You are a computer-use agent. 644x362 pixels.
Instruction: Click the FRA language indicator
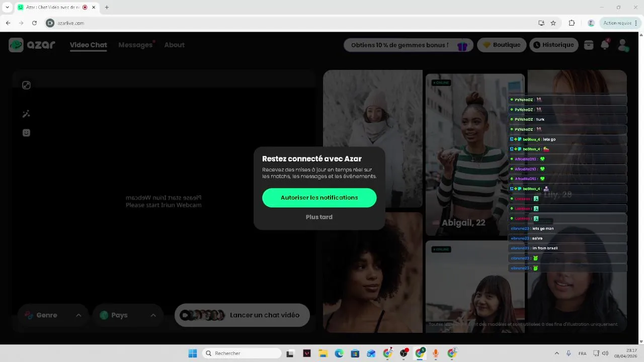pyautogui.click(x=582, y=353)
